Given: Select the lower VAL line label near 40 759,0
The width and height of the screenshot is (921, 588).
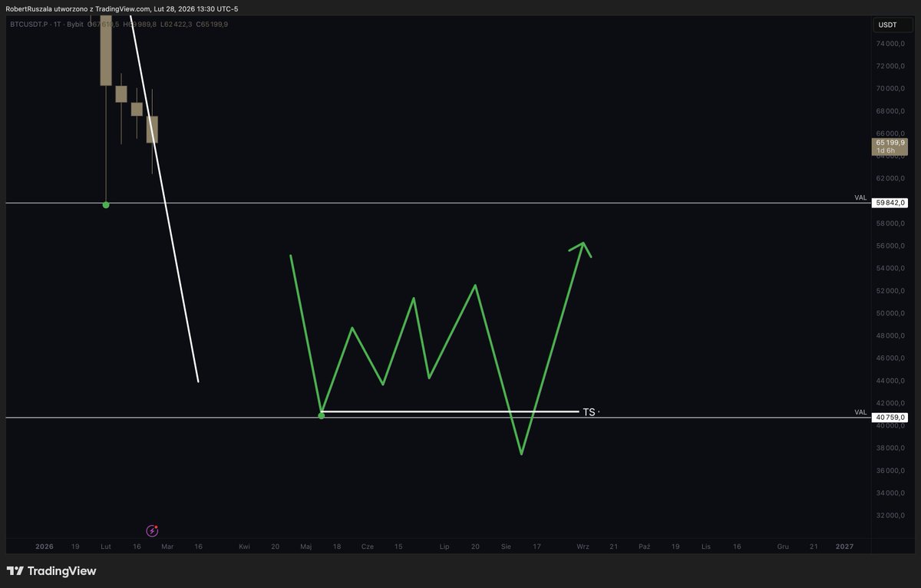Looking at the screenshot, I should click(x=860, y=412).
